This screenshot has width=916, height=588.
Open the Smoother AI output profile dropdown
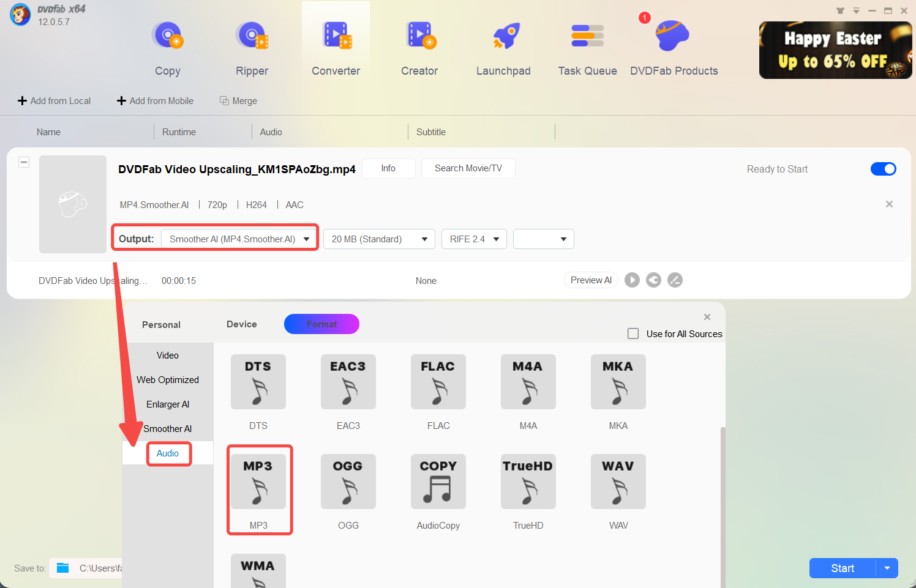pos(239,239)
